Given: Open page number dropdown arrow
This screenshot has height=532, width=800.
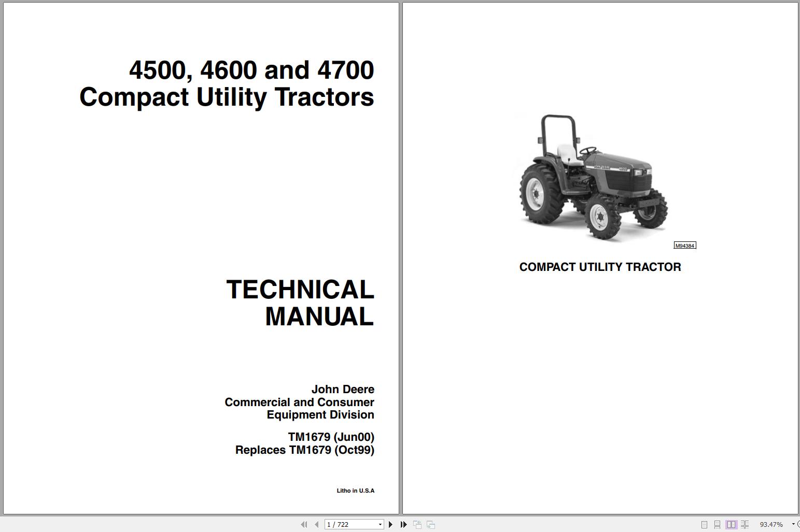Looking at the screenshot, I should [380, 525].
